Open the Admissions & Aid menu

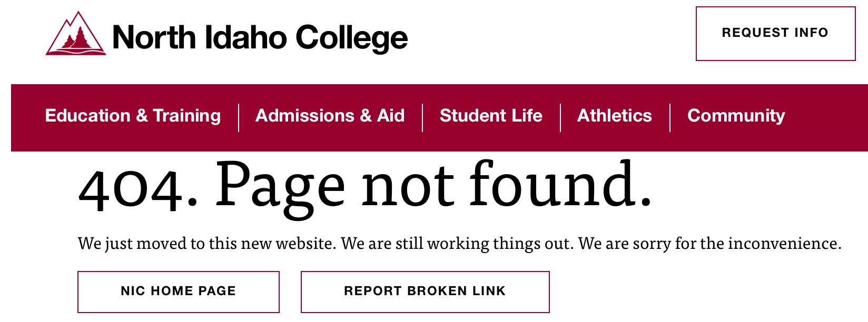click(330, 116)
